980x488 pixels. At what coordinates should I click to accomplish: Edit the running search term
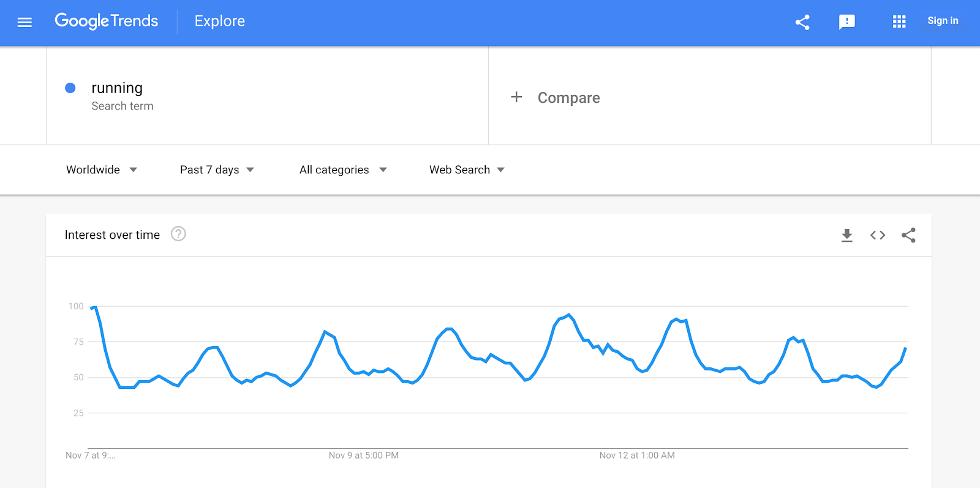point(117,88)
